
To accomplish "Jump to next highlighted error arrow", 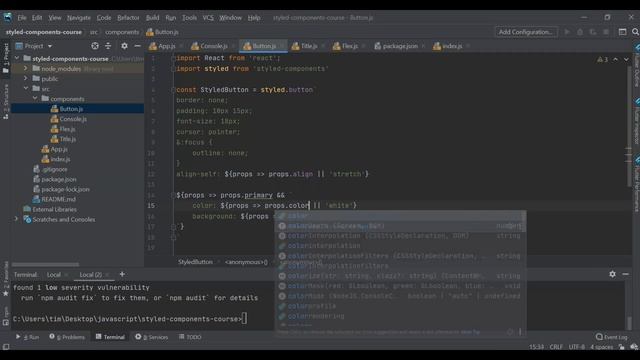I will 626,60.
